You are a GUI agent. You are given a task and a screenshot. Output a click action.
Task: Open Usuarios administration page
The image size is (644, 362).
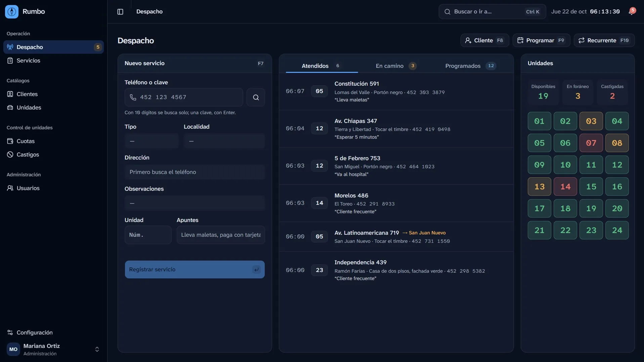(x=53, y=188)
